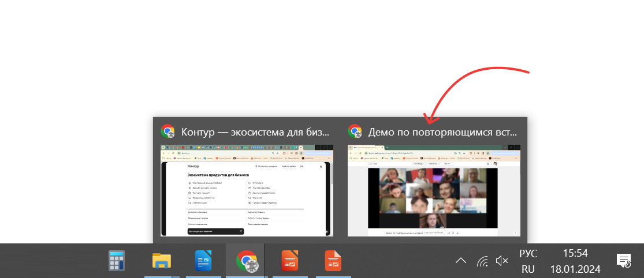
Task: Open clock showing 15:54 18.01.2024
Action: point(575,261)
